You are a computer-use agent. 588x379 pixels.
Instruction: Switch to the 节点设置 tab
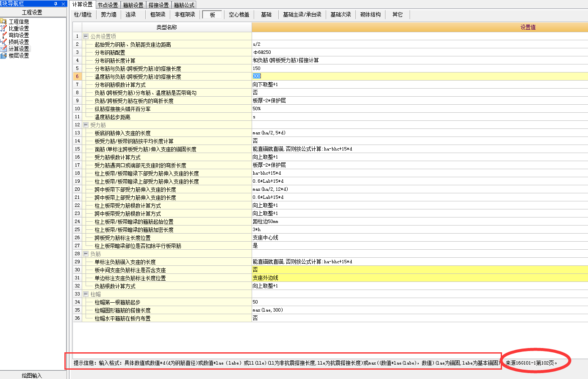pos(108,5)
